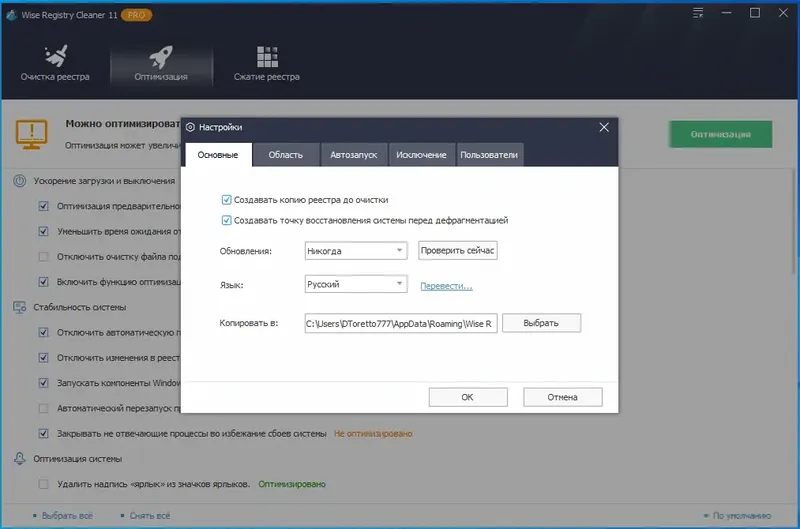The width and height of the screenshot is (800, 529).
Task: Click the green Оптимизация button
Action: pos(720,134)
